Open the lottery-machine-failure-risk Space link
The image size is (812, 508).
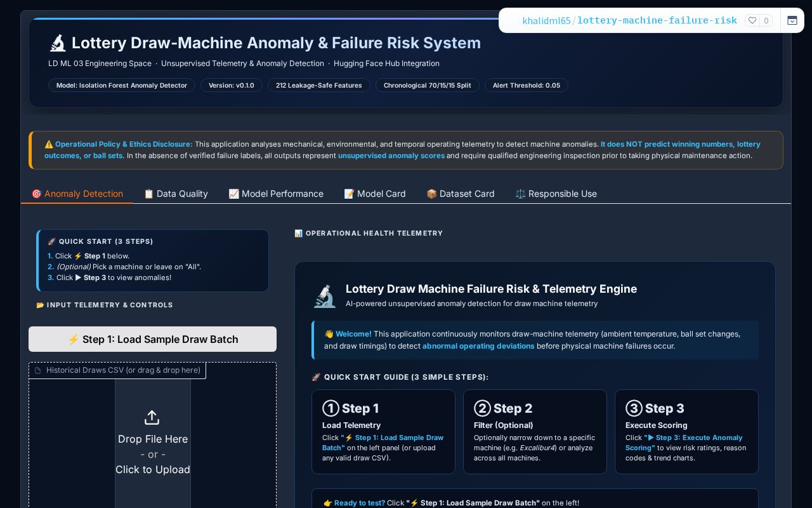pyautogui.click(x=657, y=20)
